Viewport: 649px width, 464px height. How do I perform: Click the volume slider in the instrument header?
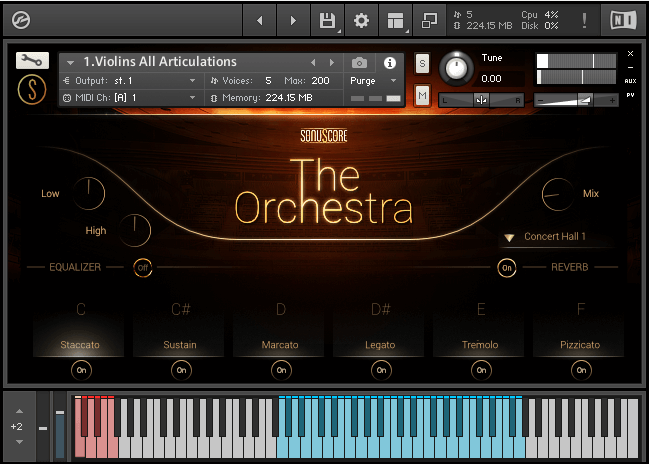(x=576, y=101)
